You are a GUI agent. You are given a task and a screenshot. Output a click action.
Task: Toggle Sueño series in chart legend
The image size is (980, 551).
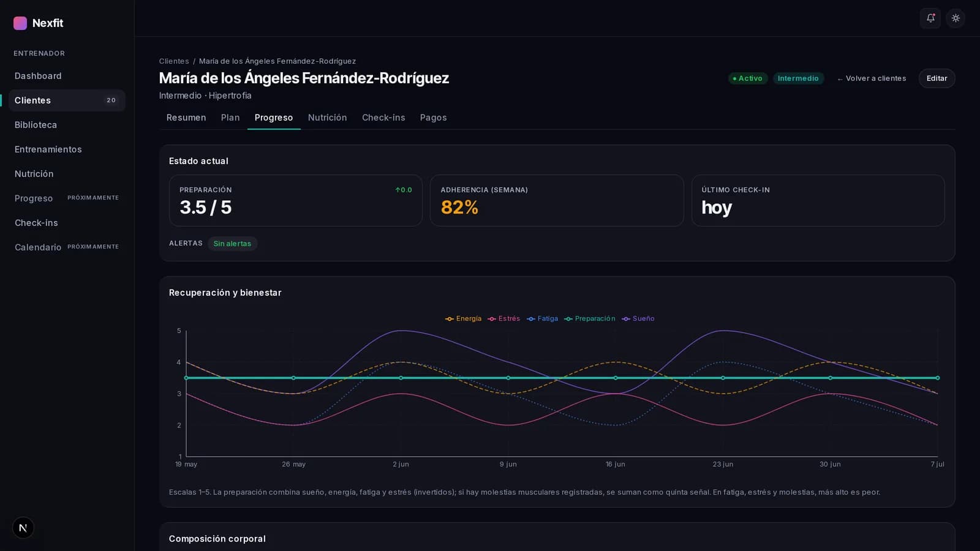(638, 318)
